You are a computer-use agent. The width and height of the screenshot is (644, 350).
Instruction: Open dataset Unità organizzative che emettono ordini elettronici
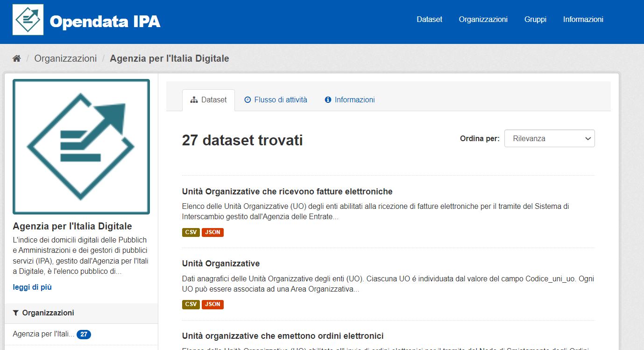point(282,336)
